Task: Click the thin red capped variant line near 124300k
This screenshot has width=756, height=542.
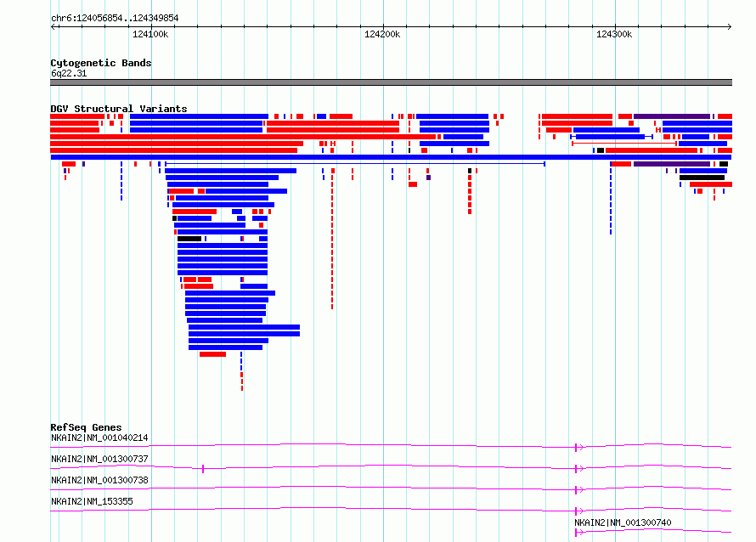Action: point(624,144)
